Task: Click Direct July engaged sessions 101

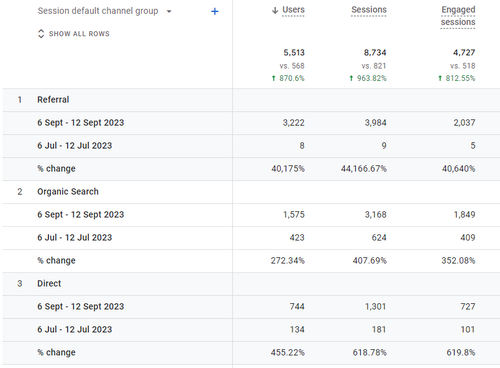Action: (468, 330)
